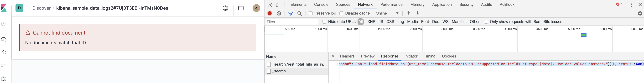
Task: Check Only show requests with SameSite issues
Action: (486, 22)
